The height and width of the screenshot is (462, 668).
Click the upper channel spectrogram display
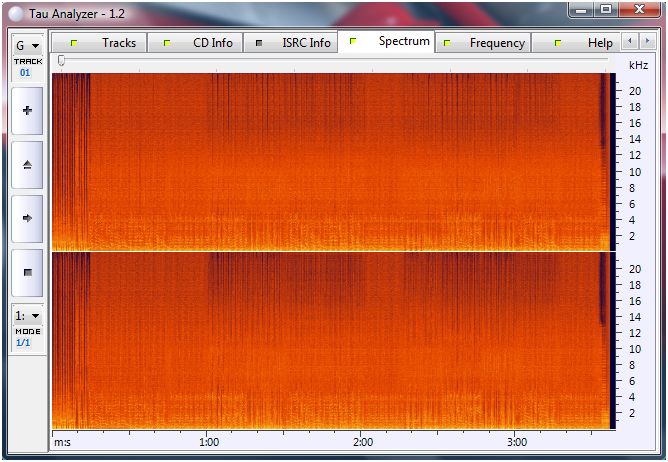pyautogui.click(x=330, y=160)
